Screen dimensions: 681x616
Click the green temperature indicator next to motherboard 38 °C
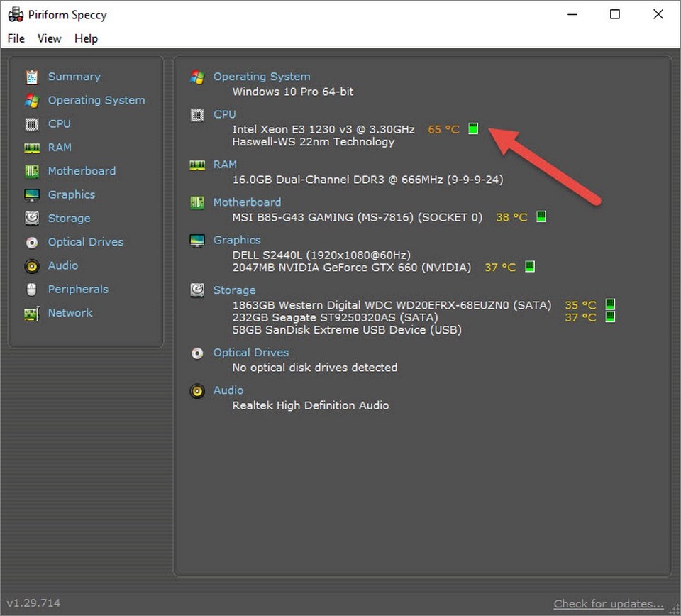pos(541,216)
